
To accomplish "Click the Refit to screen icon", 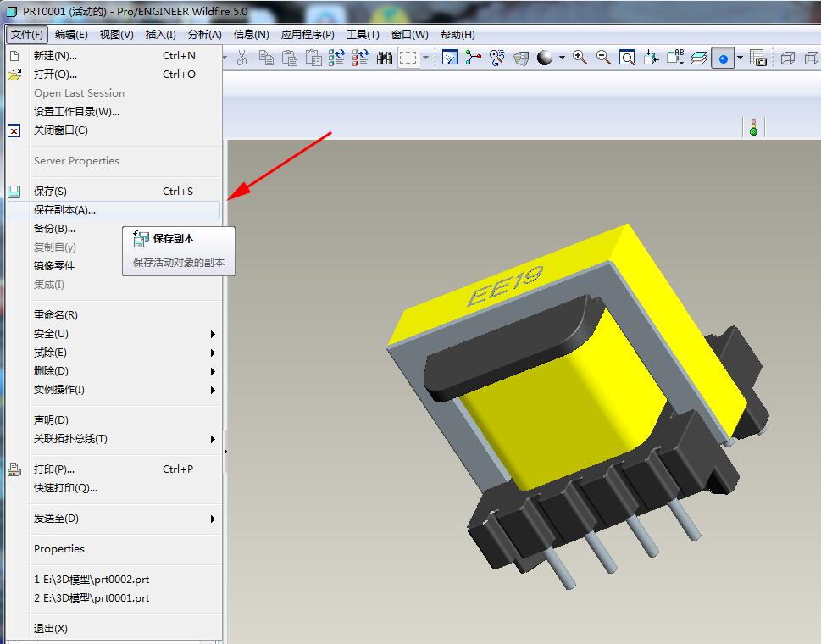I will (627, 58).
